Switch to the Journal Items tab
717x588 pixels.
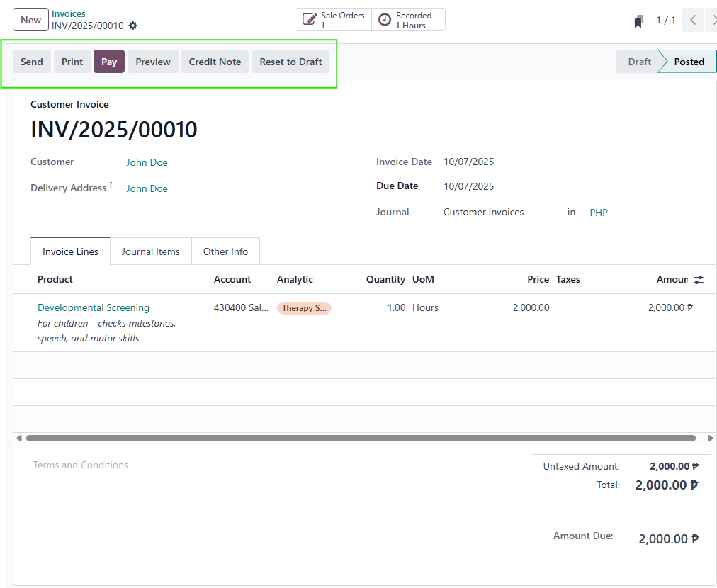pos(150,251)
